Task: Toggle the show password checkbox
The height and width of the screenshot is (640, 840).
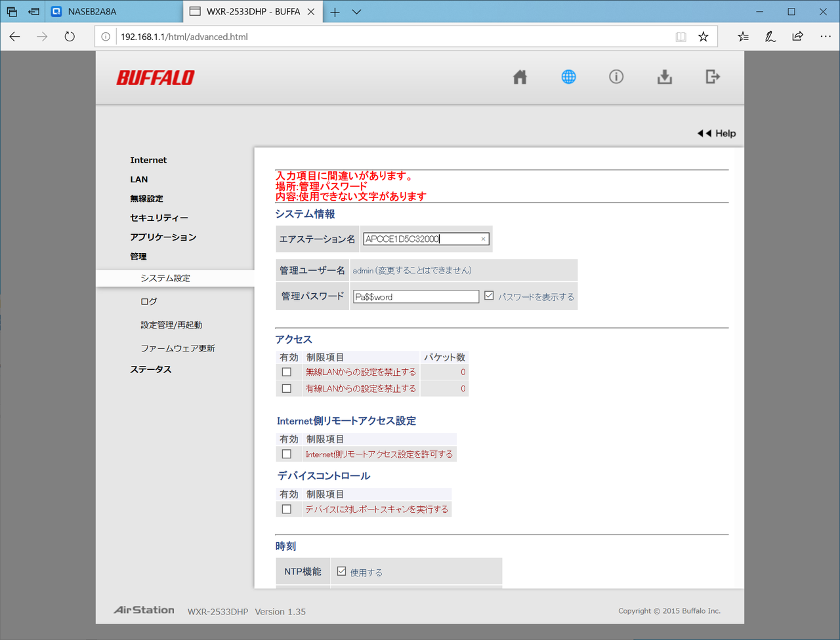Action: coord(489,296)
